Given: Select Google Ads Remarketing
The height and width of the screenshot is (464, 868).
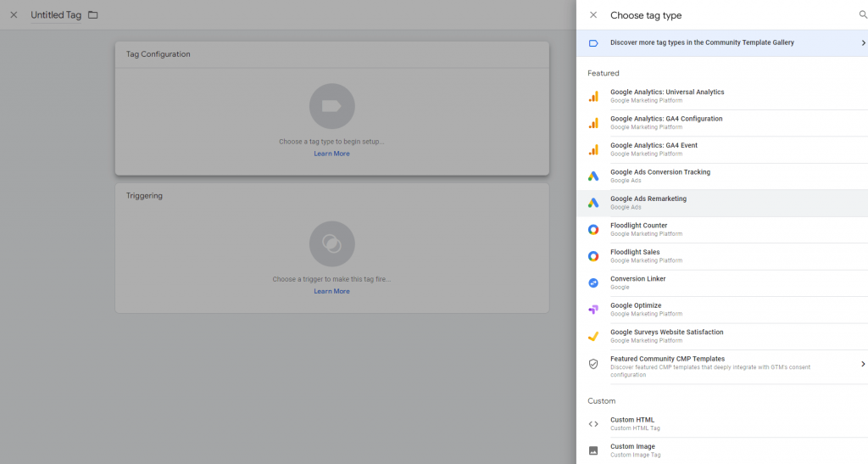Looking at the screenshot, I should 722,203.
